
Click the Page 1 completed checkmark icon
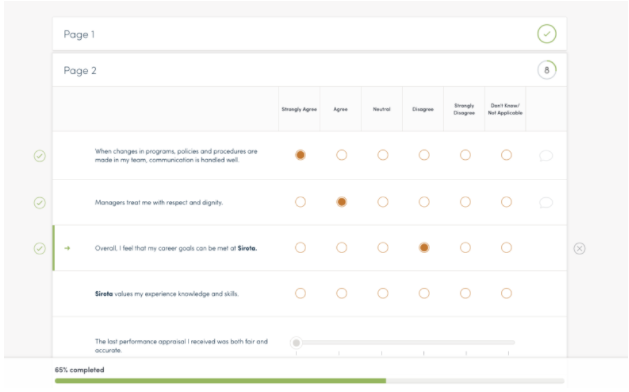(x=546, y=34)
